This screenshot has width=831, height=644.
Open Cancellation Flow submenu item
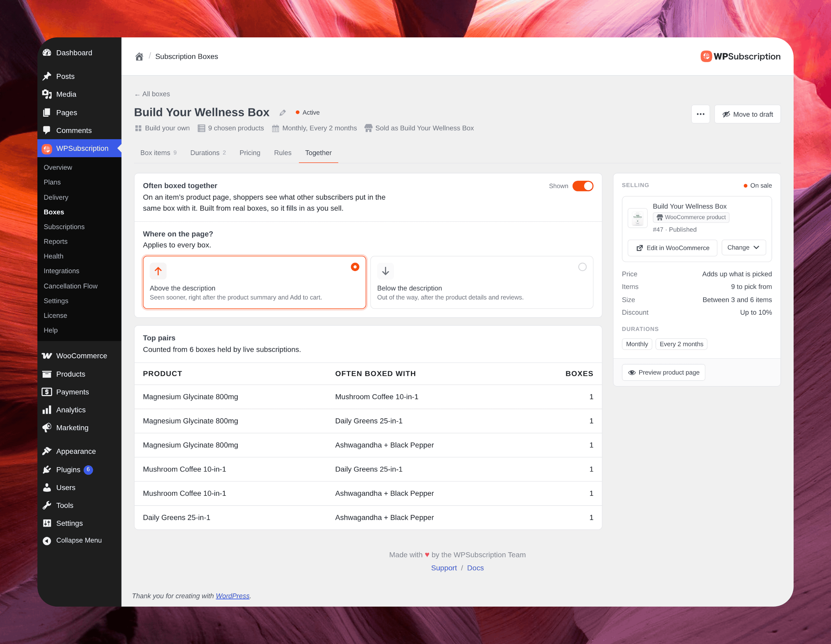(x=70, y=286)
